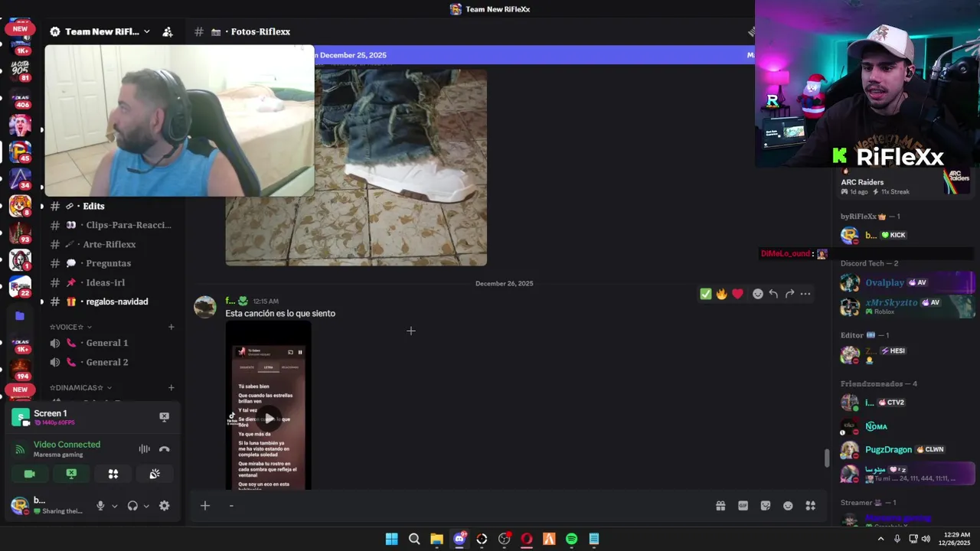Collapse the DINAMICAS category

(80, 388)
